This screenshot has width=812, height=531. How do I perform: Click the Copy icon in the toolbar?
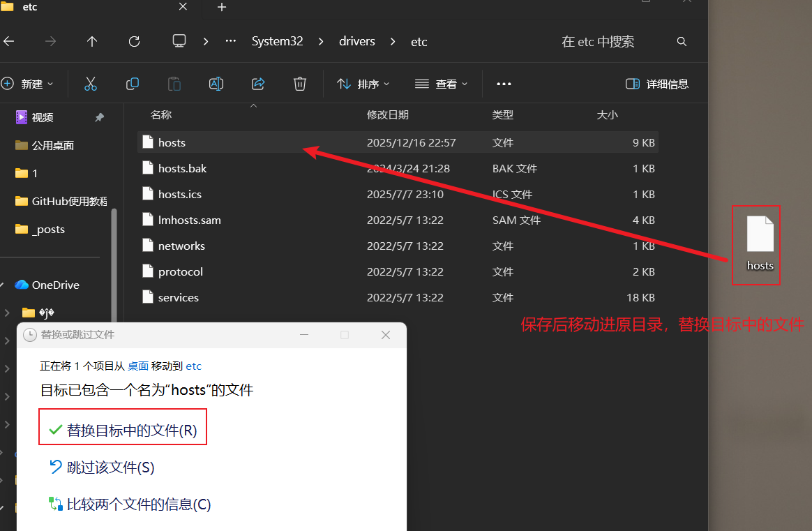tap(132, 83)
